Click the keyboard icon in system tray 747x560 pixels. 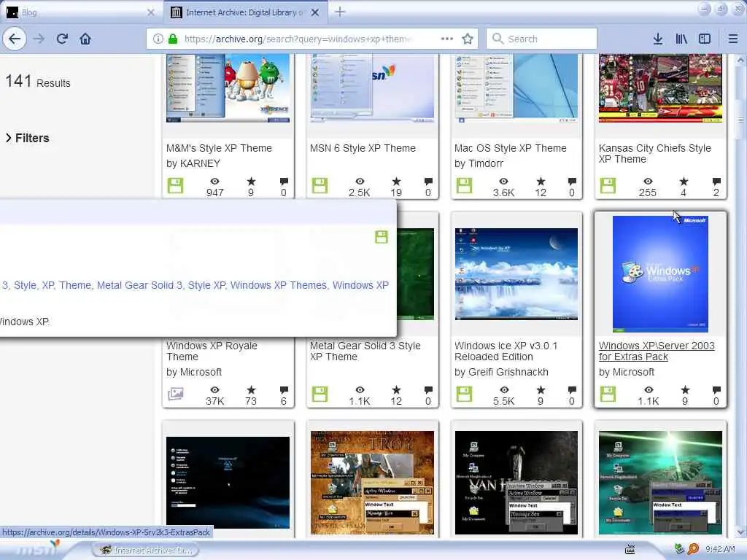point(630,550)
